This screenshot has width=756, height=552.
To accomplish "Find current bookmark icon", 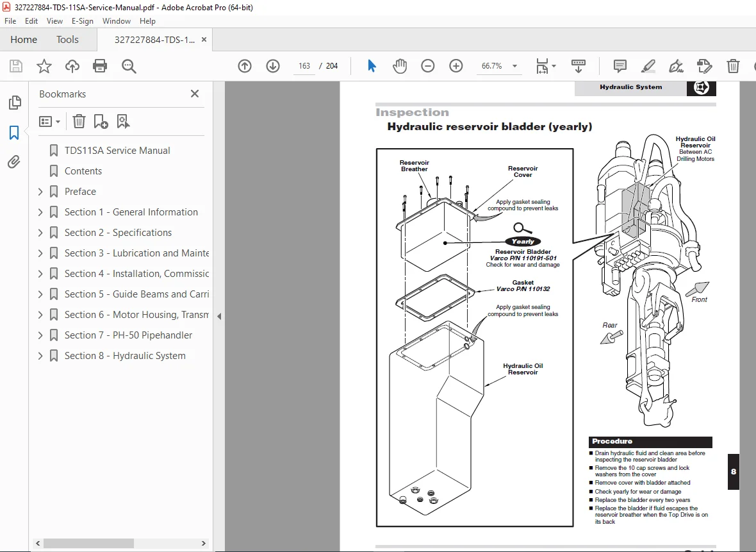I will coord(123,121).
